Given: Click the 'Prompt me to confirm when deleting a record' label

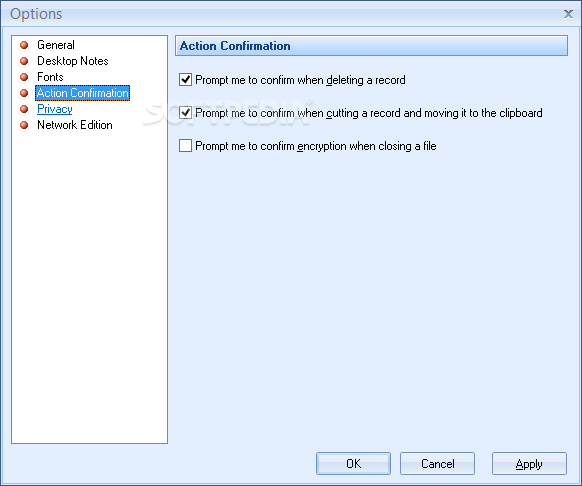Looking at the screenshot, I should pyautogui.click(x=300, y=80).
